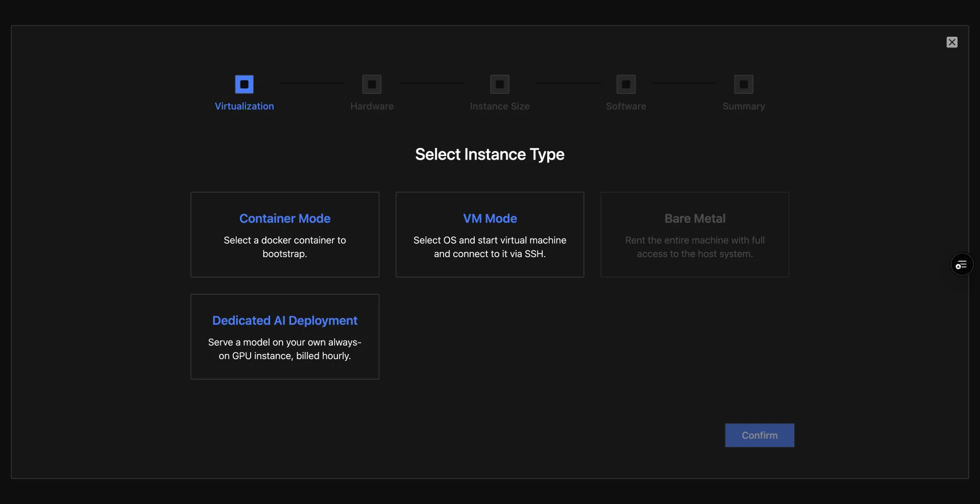Viewport: 980px width, 504px height.
Task: Pick the Bare Metal card
Action: click(695, 235)
